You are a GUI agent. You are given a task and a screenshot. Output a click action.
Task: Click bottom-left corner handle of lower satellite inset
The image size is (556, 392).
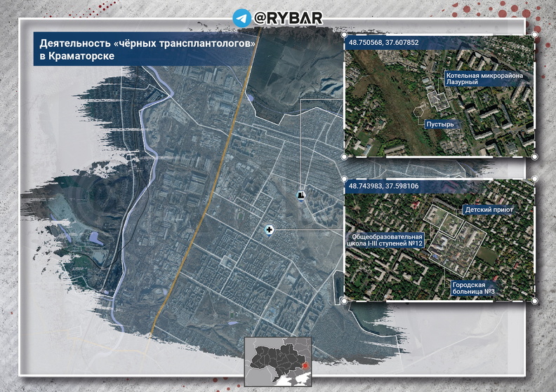click(x=343, y=301)
